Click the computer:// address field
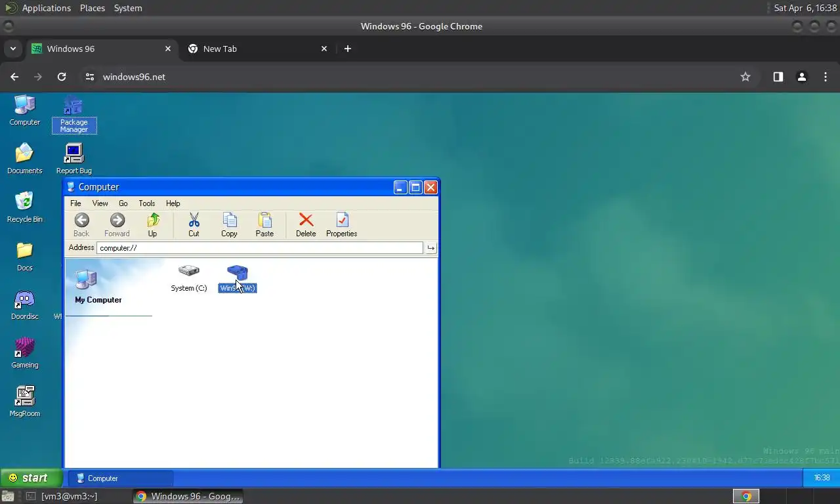Screen dimensions: 840x504 coord(260,247)
